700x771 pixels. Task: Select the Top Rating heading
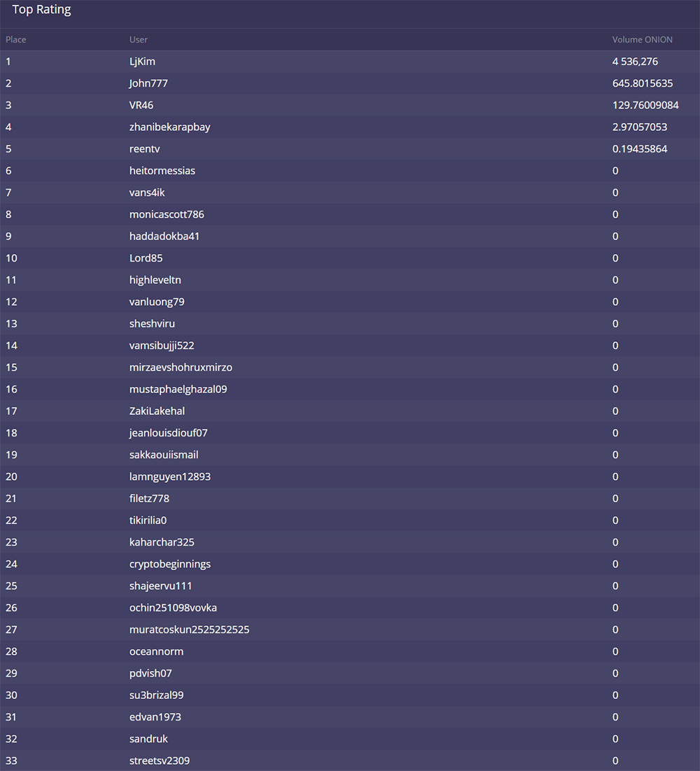tap(41, 9)
